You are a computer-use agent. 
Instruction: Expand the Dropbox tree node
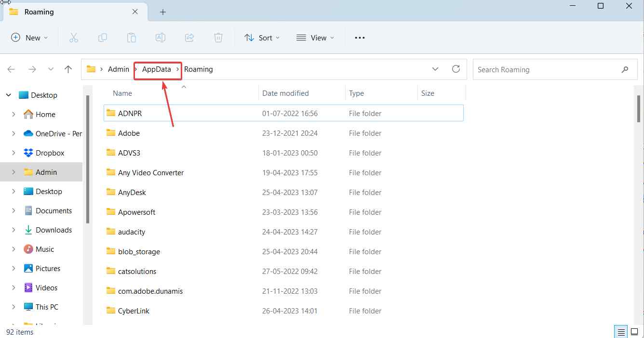point(13,153)
